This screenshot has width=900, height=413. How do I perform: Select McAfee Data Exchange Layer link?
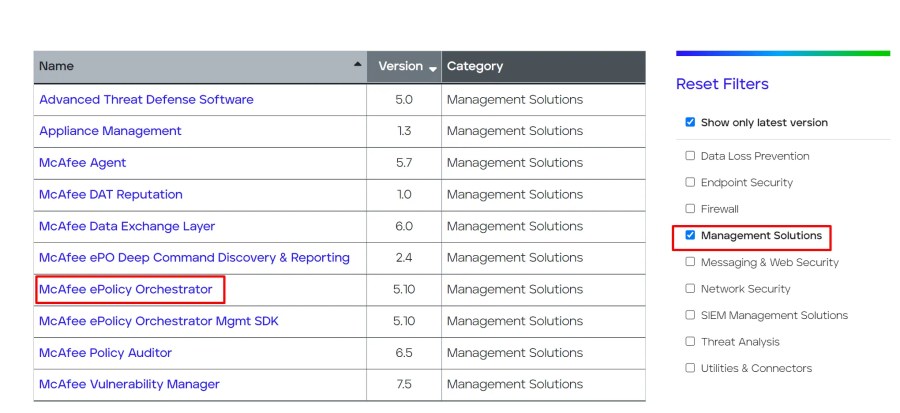point(127,226)
